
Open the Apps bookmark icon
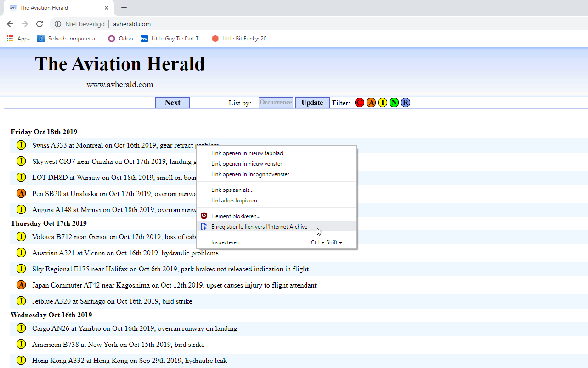[x=10, y=39]
